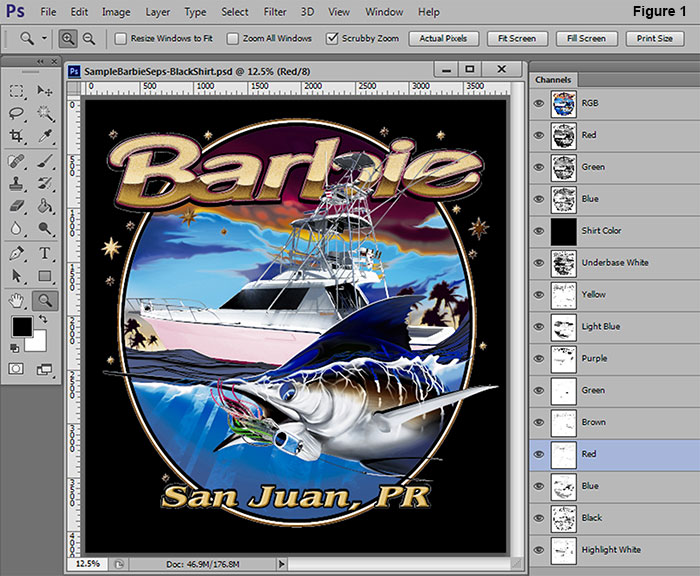
Task: Click the Print Size button
Action: pos(655,39)
